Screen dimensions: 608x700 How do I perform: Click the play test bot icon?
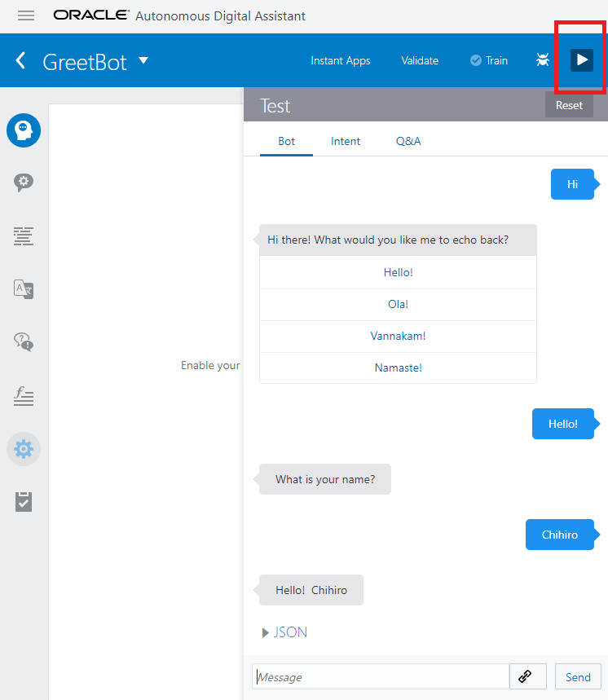(x=582, y=59)
